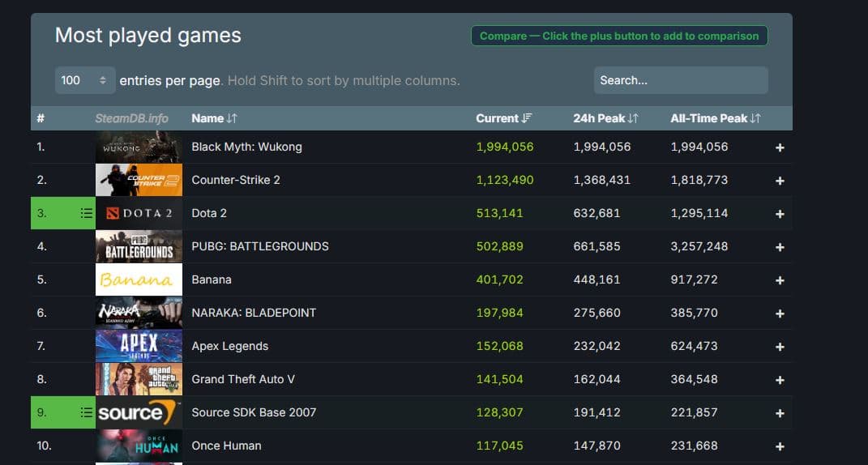Add NARAKA: BLADEPOINT to comparison
This screenshot has width=868, height=465.
click(x=780, y=314)
